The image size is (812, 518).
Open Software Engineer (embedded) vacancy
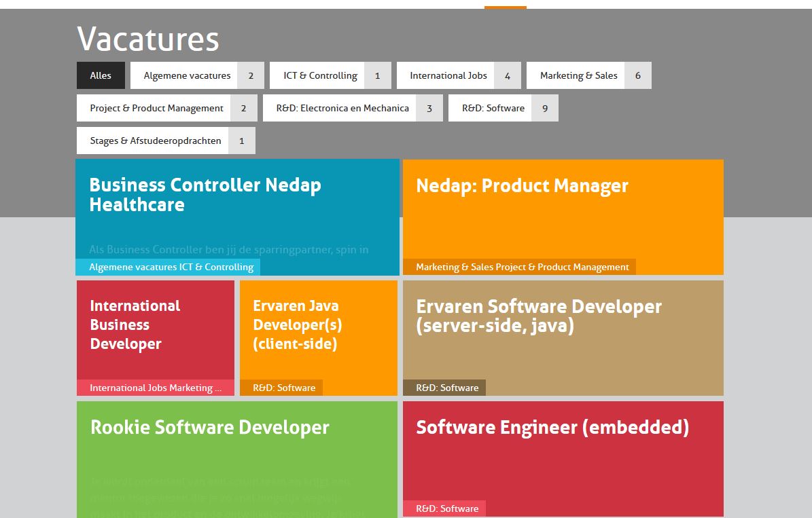coord(563,458)
